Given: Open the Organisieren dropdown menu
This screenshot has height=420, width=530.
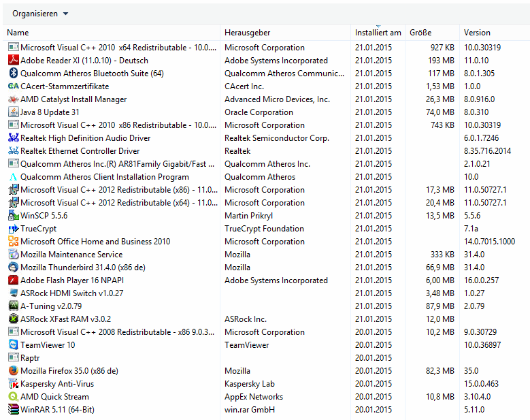Looking at the screenshot, I should [40, 14].
